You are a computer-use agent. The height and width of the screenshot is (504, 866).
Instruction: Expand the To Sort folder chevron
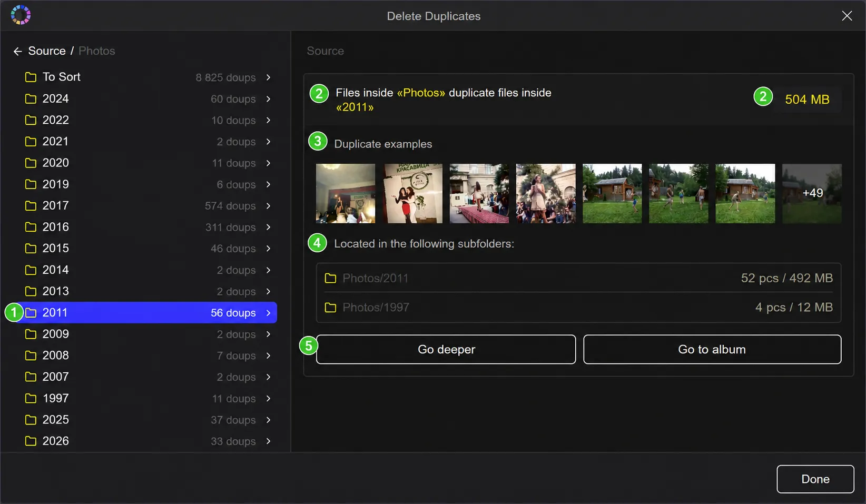point(268,77)
